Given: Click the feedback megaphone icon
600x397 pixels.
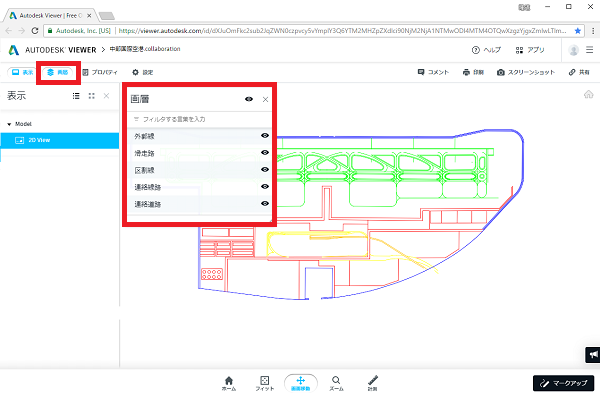Looking at the screenshot, I should (593, 355).
